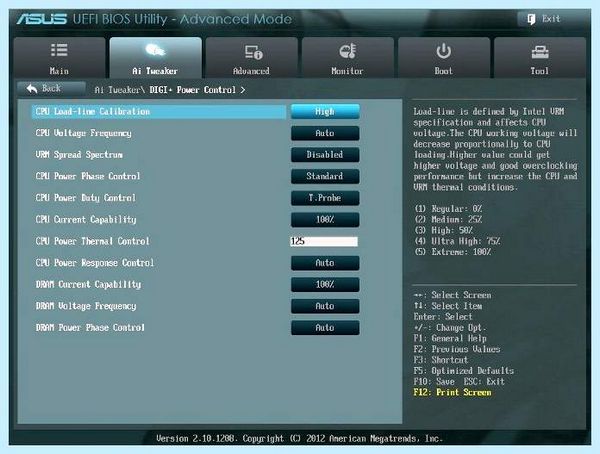Click the F3: Shortcut hint
Image resolution: width=600 pixels, height=454 pixels.
[x=441, y=360]
